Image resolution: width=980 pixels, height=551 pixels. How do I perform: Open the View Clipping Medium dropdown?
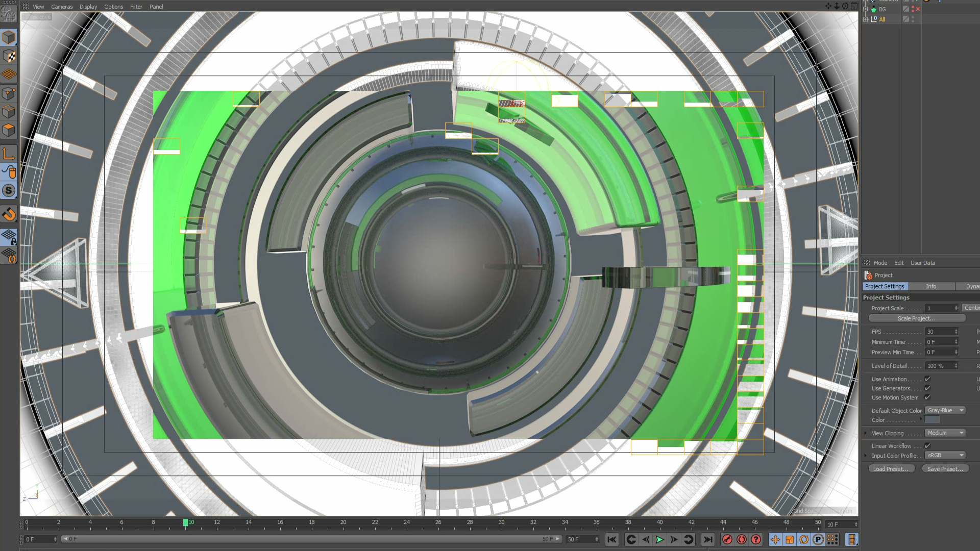point(945,433)
